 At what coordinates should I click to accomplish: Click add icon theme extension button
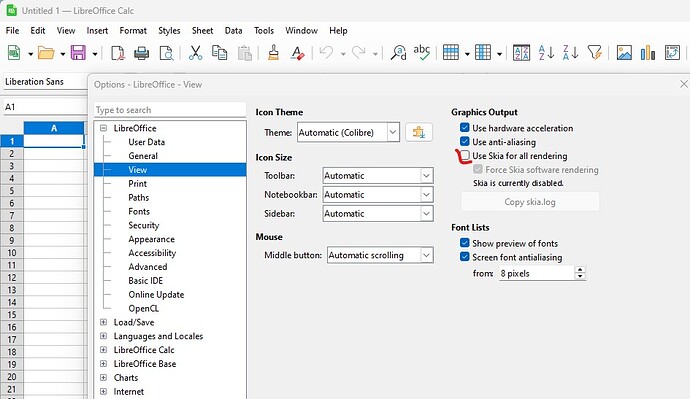coord(418,132)
